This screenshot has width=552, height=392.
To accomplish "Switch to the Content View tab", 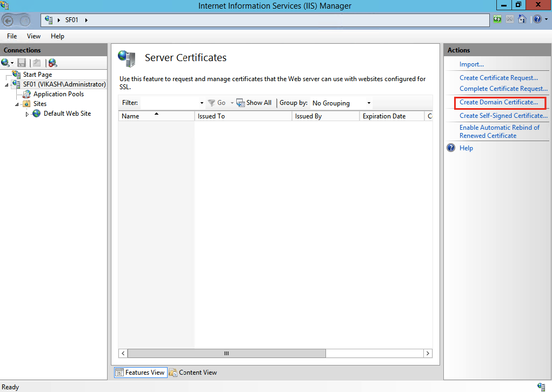I will pyautogui.click(x=193, y=373).
